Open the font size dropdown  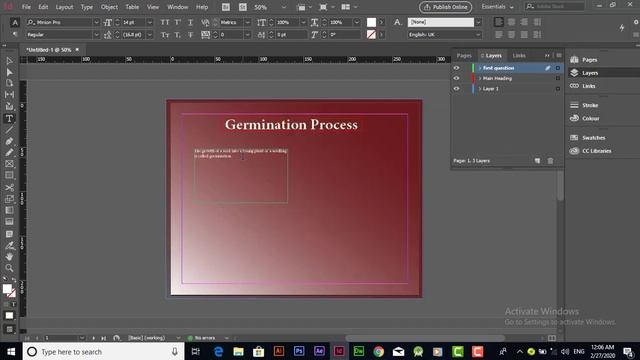[149, 22]
